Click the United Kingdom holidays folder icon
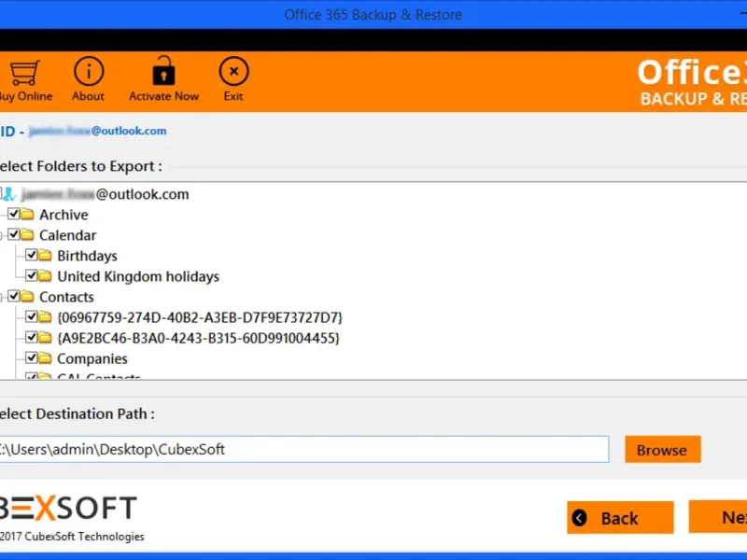Viewport: 747px width, 560px height. 45,275
